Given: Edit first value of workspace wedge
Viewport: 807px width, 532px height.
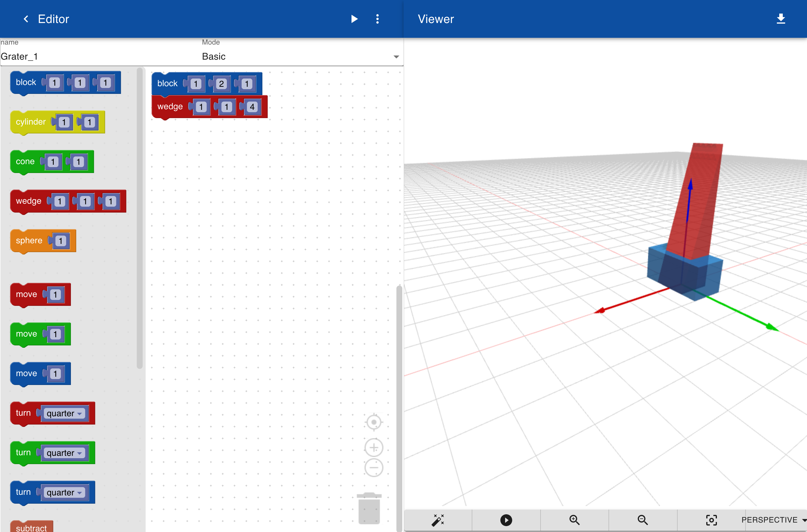Looking at the screenshot, I should click(201, 107).
